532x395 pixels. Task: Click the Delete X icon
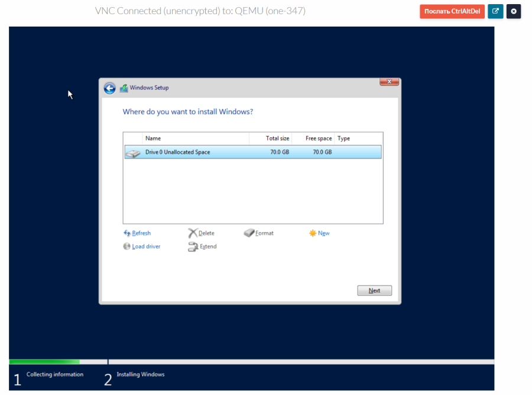pos(193,233)
